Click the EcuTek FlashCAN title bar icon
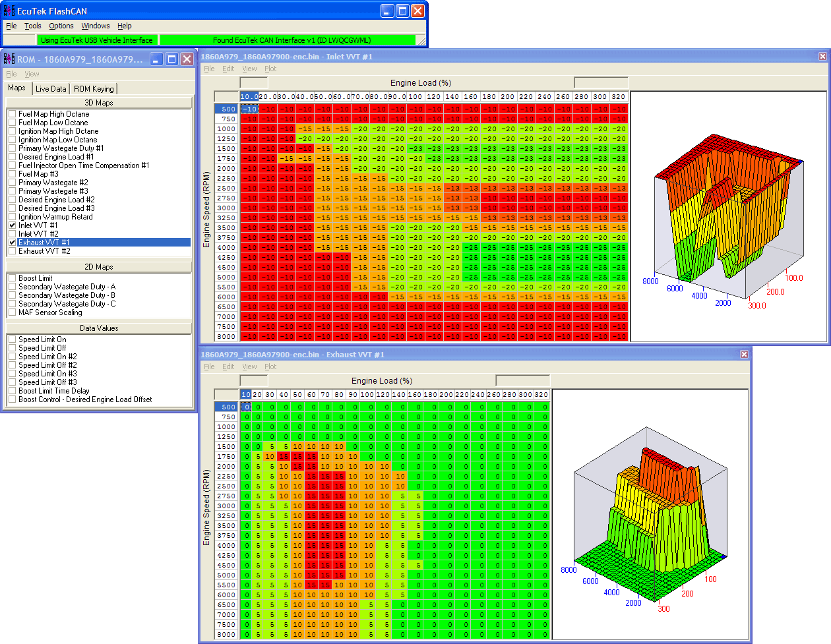The width and height of the screenshot is (831, 644). pos(9,11)
